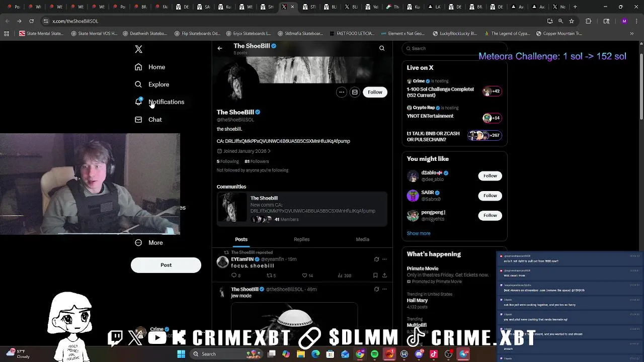Click the 81 Followers count
This screenshot has width=644, height=362.
click(x=257, y=161)
